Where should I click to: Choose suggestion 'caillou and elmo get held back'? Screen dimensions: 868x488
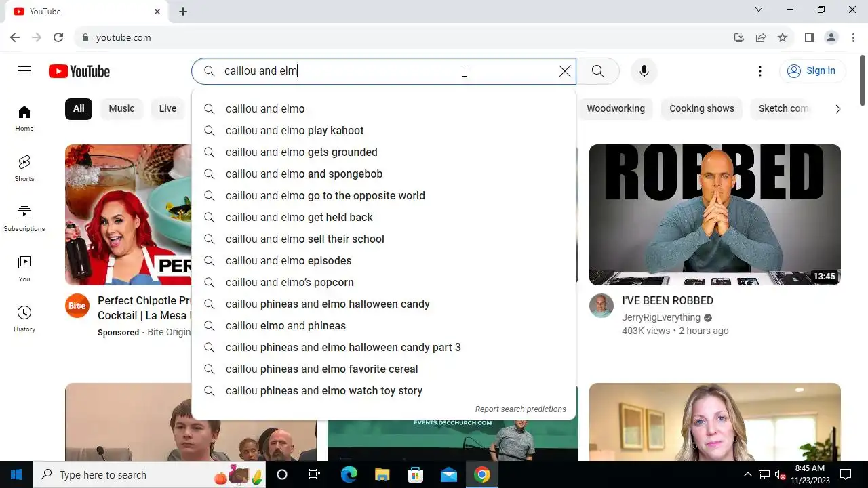(x=384, y=217)
